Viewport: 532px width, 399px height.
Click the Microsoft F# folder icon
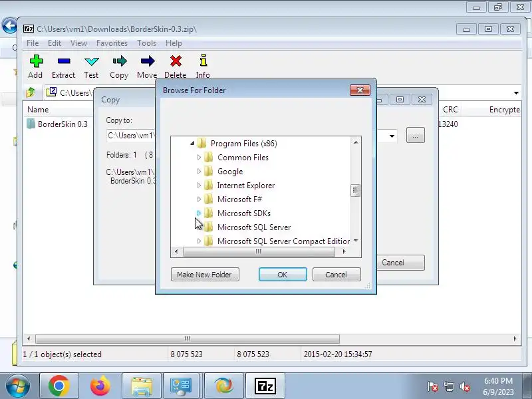[x=209, y=199]
